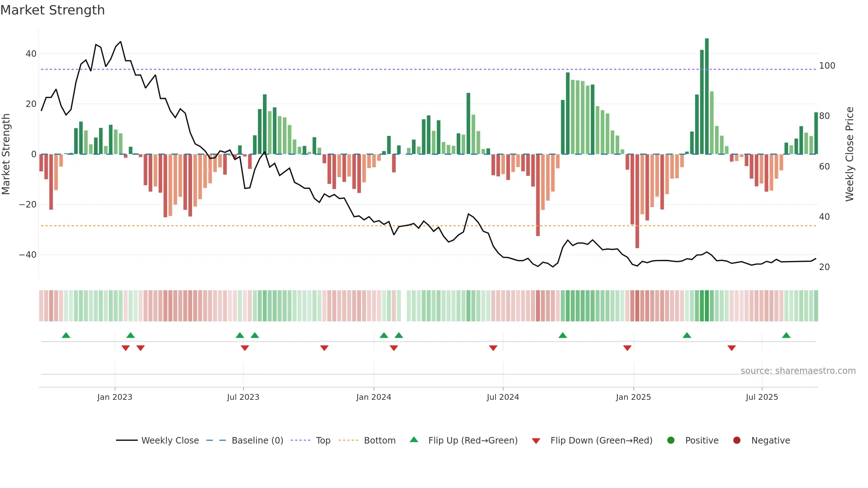Toggle the Weekly Close legend entry

(x=158, y=440)
